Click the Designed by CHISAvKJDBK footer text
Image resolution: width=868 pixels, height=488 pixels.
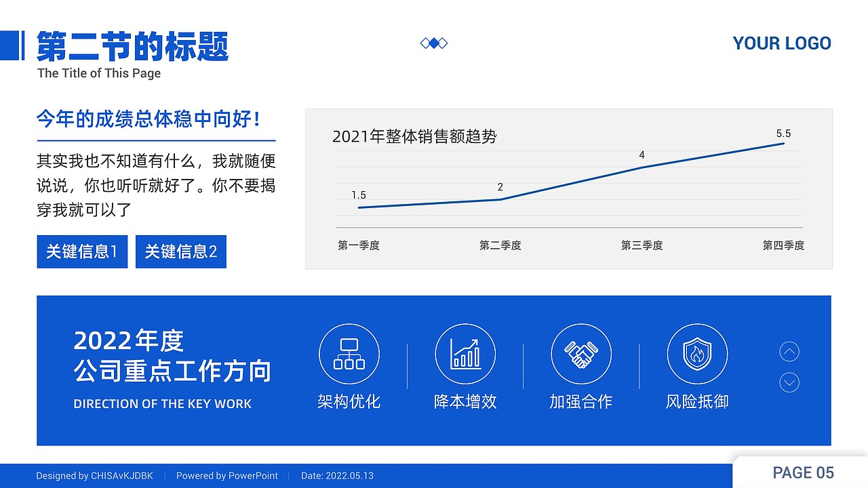coord(95,476)
